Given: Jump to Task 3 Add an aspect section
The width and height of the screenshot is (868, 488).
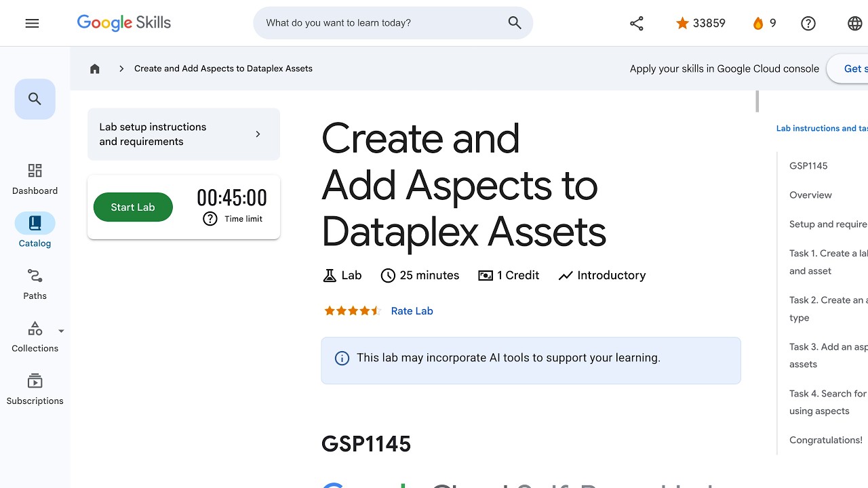Looking at the screenshot, I should tap(829, 355).
